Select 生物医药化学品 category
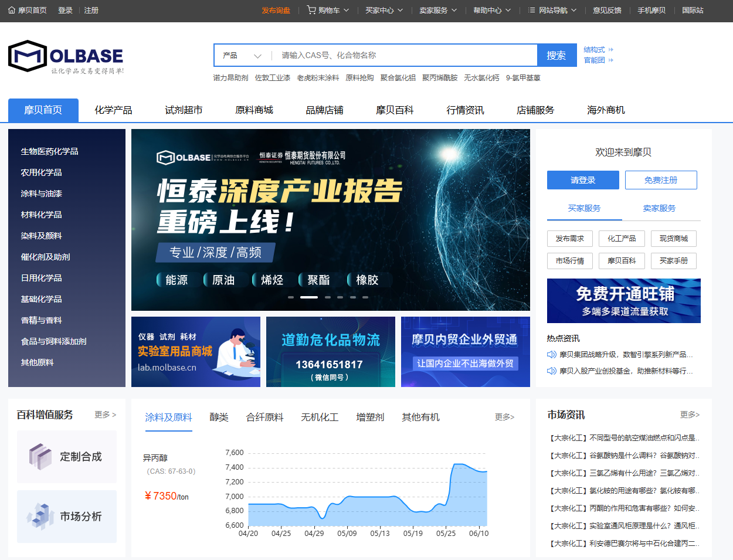This screenshot has height=560, width=733. [49, 151]
